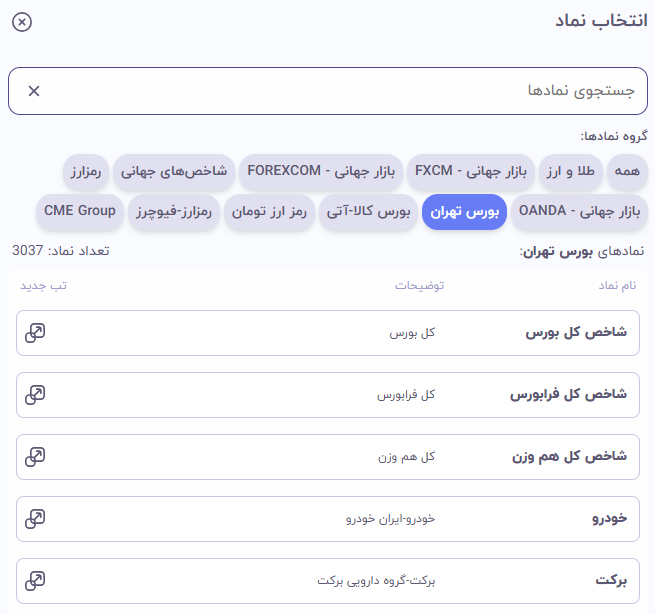
Task: Choose the بورس کالا-آتی group
Action: coord(370,211)
